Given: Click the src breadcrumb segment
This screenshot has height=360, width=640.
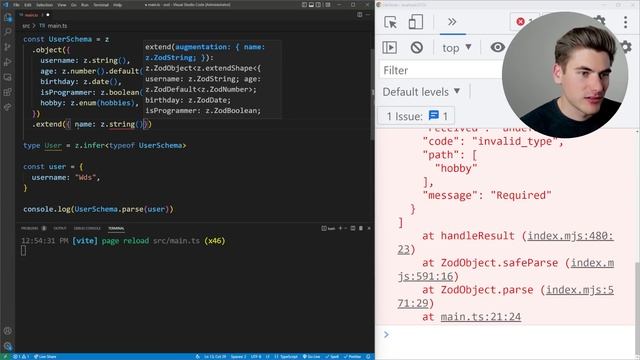Looking at the screenshot, I should click(26, 26).
